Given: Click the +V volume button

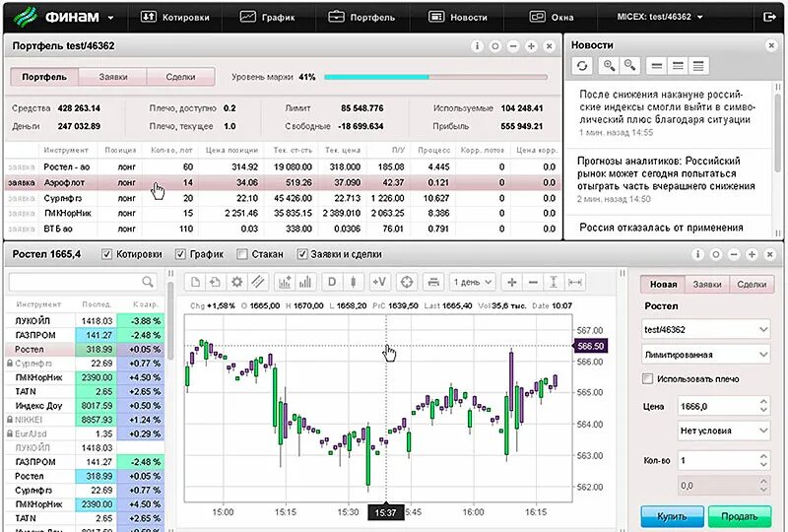Looking at the screenshot, I should tap(379, 282).
